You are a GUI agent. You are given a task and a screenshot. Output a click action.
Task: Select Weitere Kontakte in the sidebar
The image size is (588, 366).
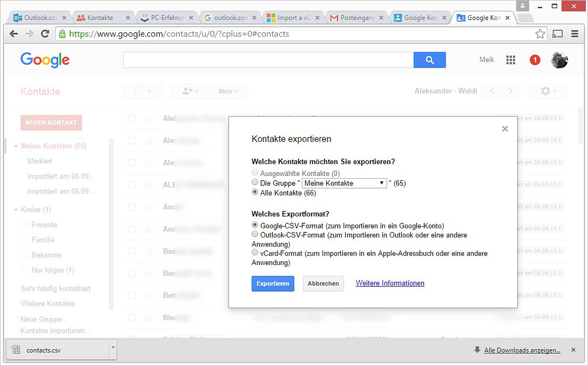(48, 304)
